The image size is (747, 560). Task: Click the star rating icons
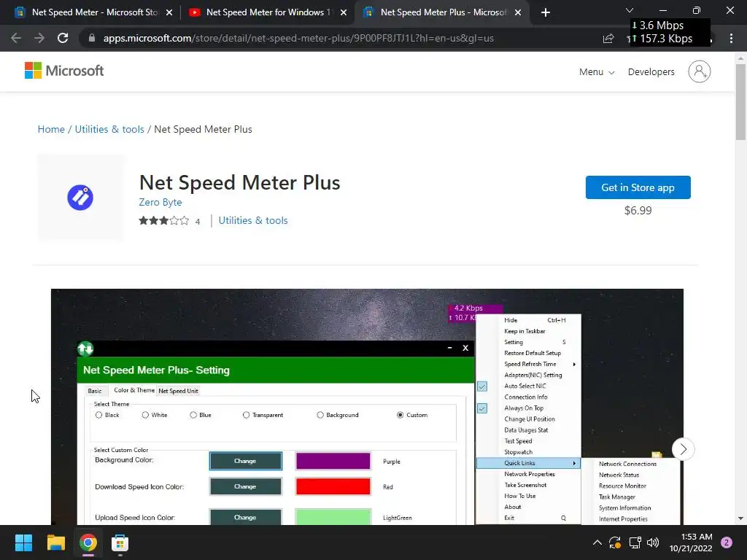pos(164,220)
